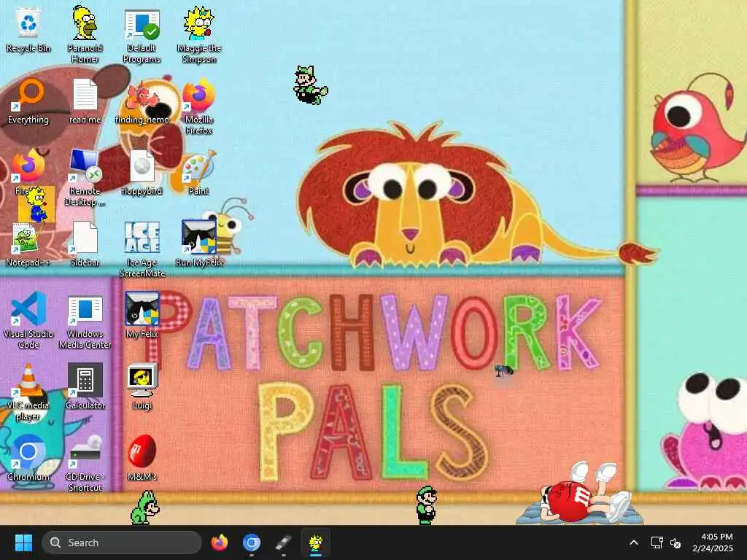Launch the Paranoid Homer desktop icon
Screen dimensions: 747x560
85,35
